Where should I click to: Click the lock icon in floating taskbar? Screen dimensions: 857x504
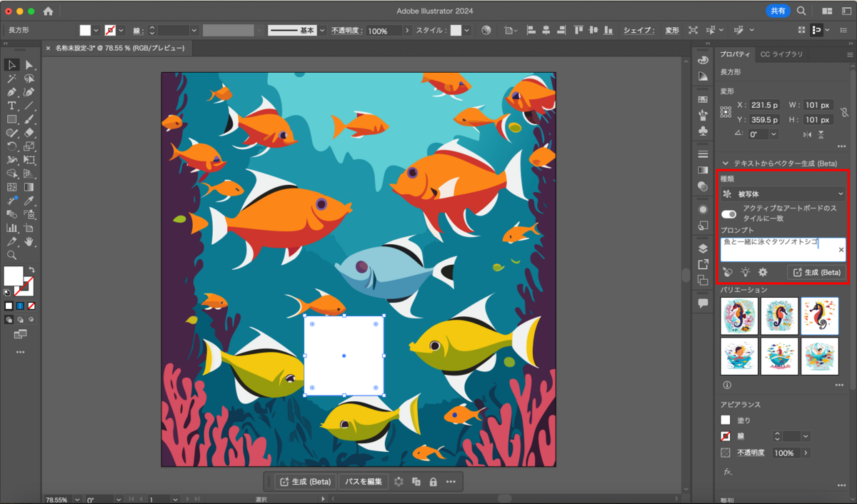(433, 482)
